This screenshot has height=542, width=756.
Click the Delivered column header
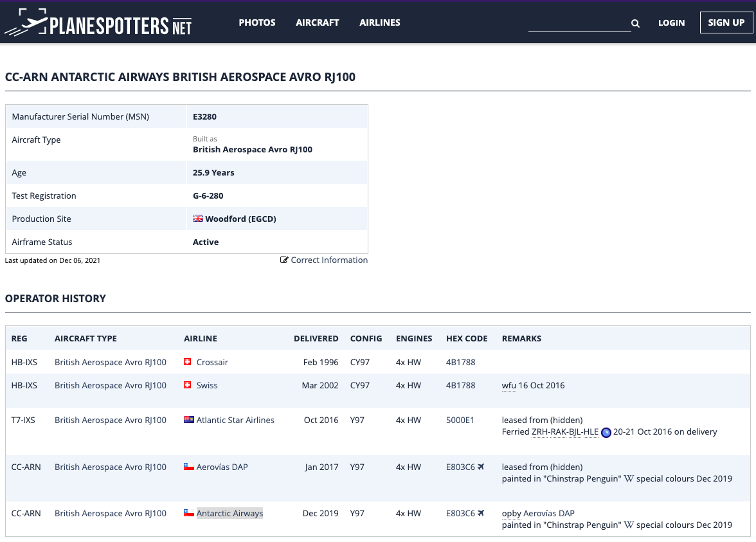[x=316, y=338]
